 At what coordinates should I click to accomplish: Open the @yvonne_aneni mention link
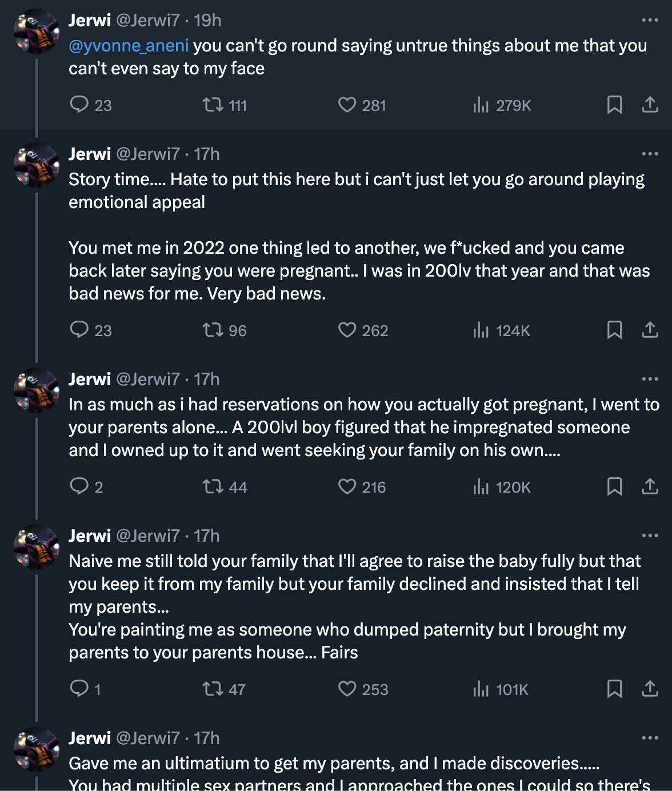(x=129, y=46)
